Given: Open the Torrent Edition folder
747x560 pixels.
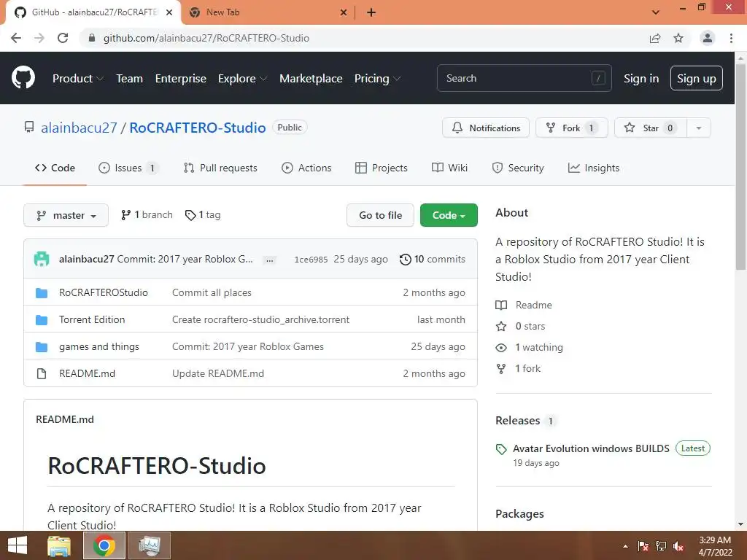Looking at the screenshot, I should click(92, 319).
